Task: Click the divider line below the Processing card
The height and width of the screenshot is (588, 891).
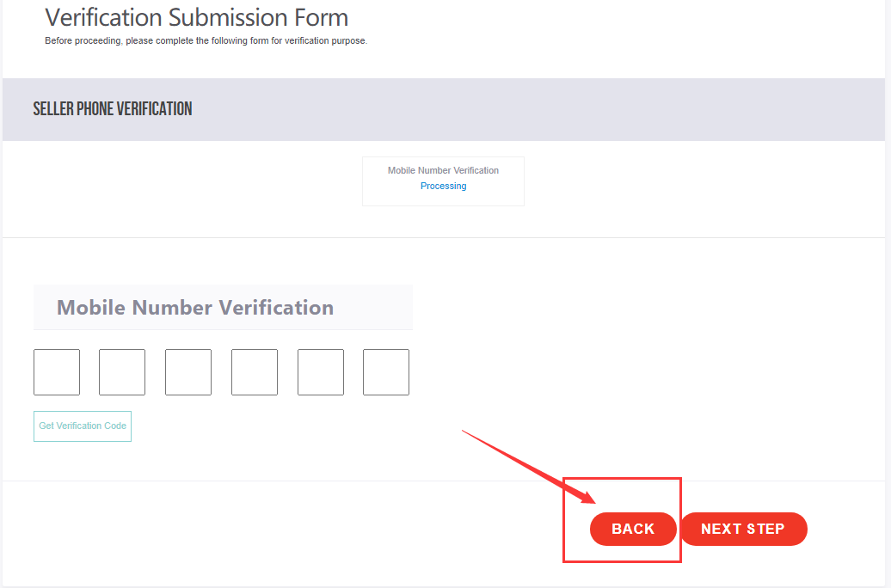Action: (258, 237)
